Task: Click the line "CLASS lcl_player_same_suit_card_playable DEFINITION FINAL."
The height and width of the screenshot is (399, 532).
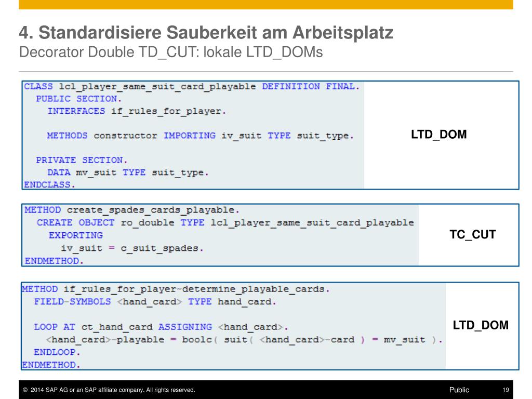Action: tap(192, 87)
